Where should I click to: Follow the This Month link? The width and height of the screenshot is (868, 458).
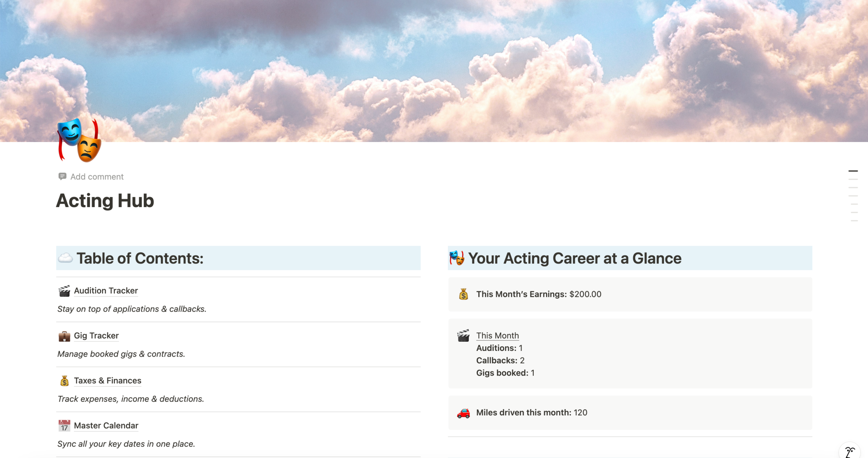(x=497, y=336)
